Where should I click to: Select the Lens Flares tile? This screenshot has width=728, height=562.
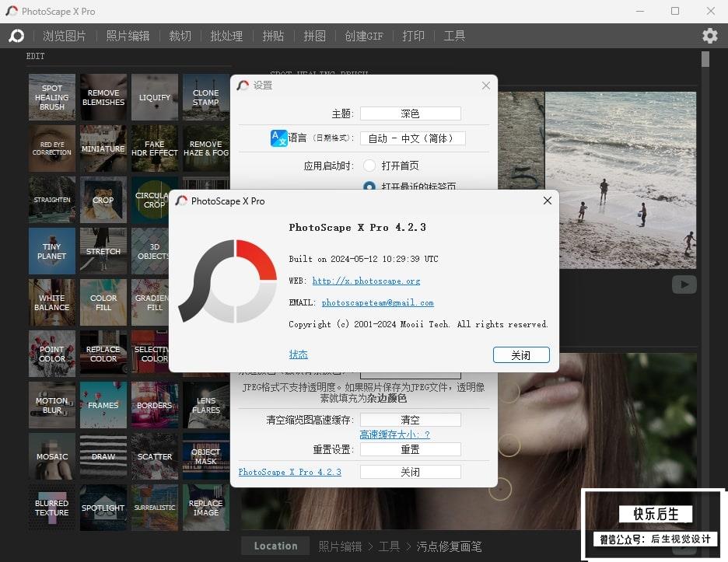tap(205, 405)
